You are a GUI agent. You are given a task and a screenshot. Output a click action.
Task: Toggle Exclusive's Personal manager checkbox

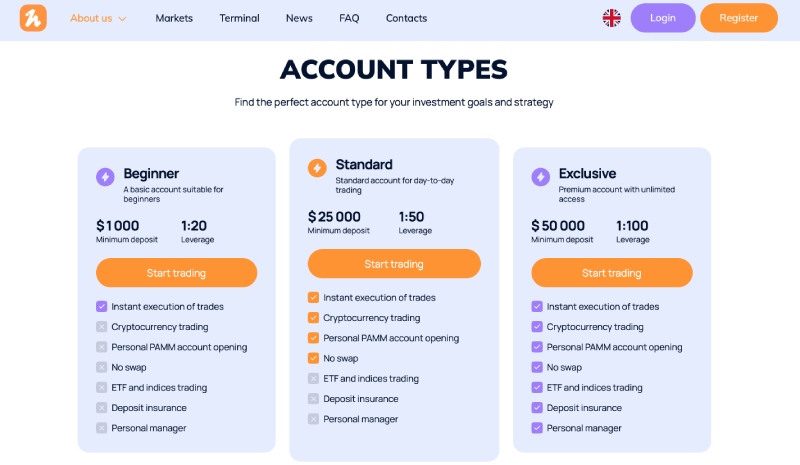pyautogui.click(x=537, y=428)
